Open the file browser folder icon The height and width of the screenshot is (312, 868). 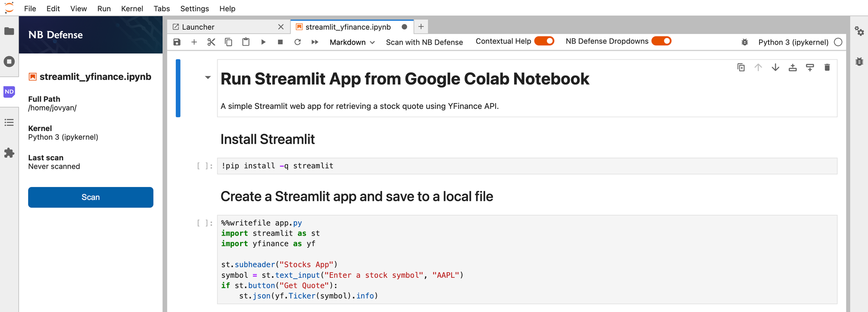click(9, 31)
